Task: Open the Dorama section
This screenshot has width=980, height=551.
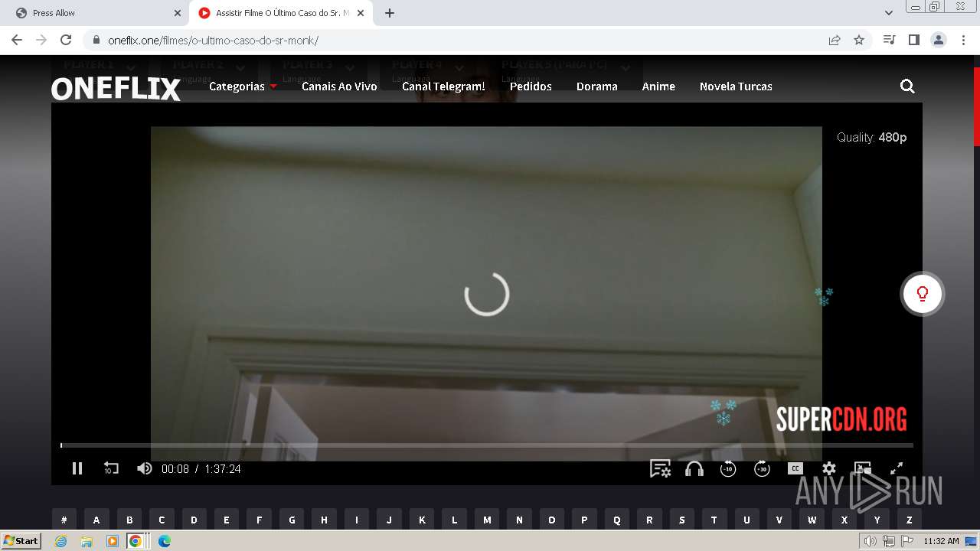Action: point(597,86)
